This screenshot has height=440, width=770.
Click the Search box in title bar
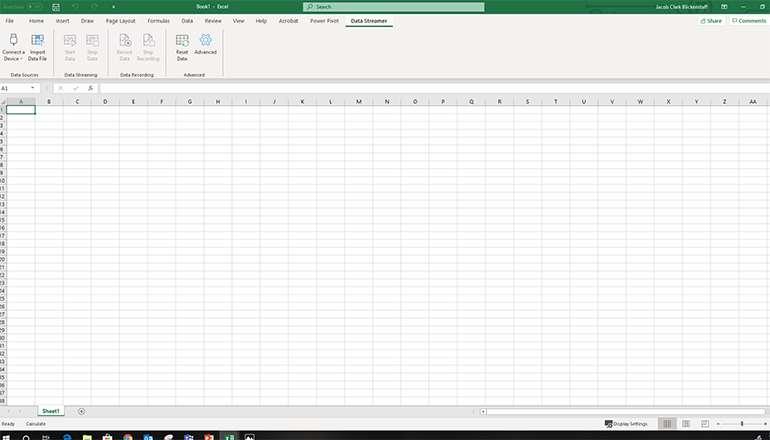point(393,7)
